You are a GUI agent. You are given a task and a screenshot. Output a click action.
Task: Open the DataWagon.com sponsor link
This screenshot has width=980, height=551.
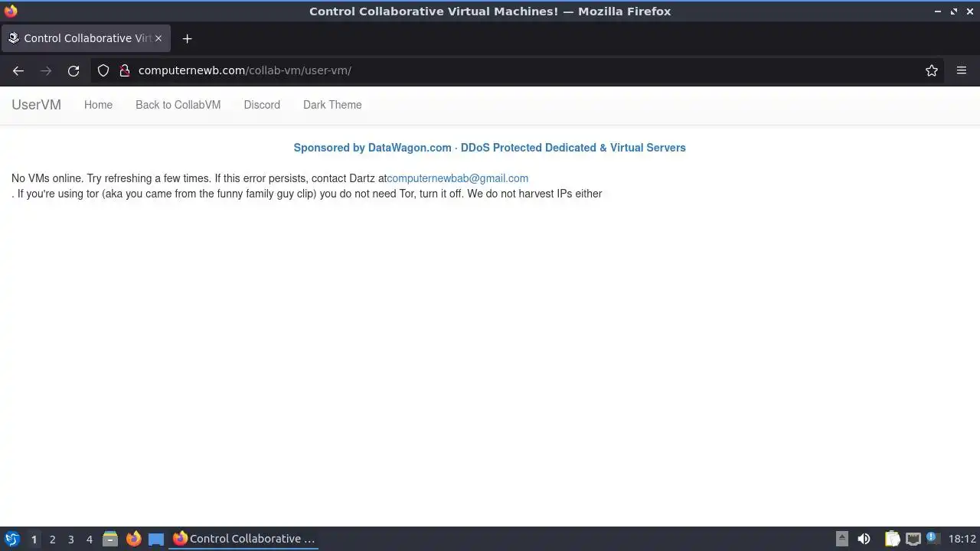[489, 148]
